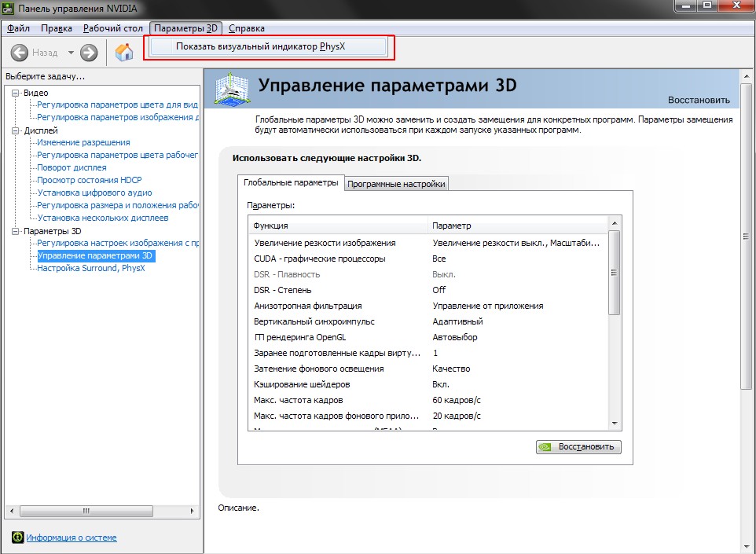Open the Рабочий стол menu
Screen dimensions: 756x554
pyautogui.click(x=113, y=28)
